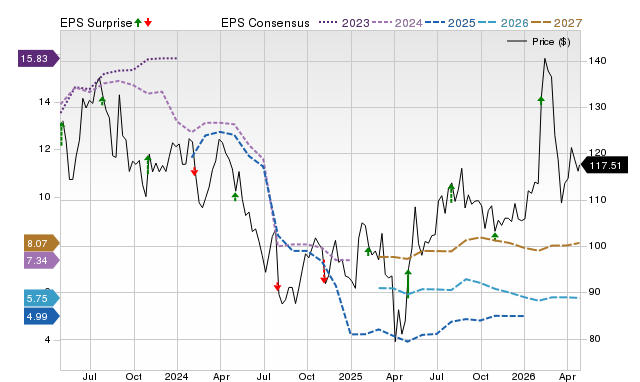This screenshot has width=640, height=382.
Task: Click the red down arrow in legend
Action: click(x=148, y=22)
